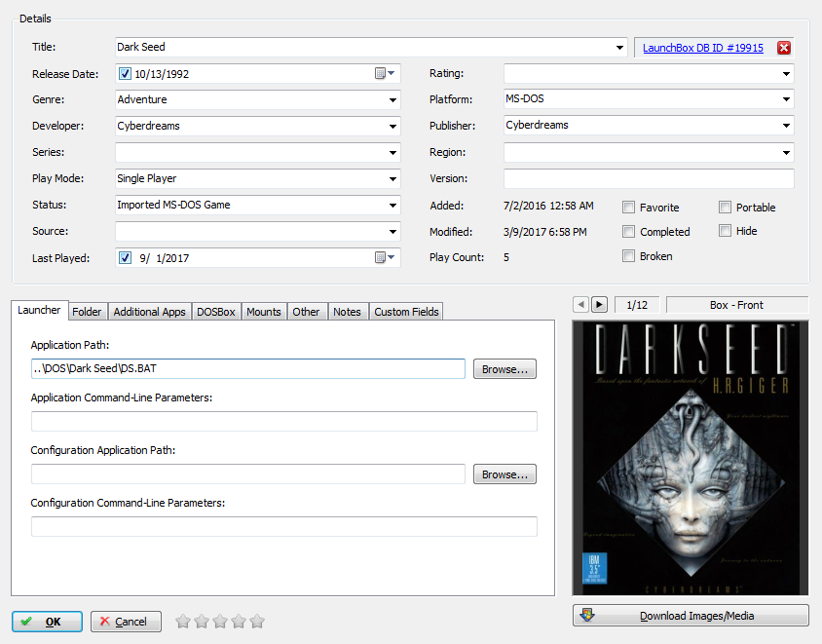Click Configuration Command-Line Parameters field

[284, 526]
